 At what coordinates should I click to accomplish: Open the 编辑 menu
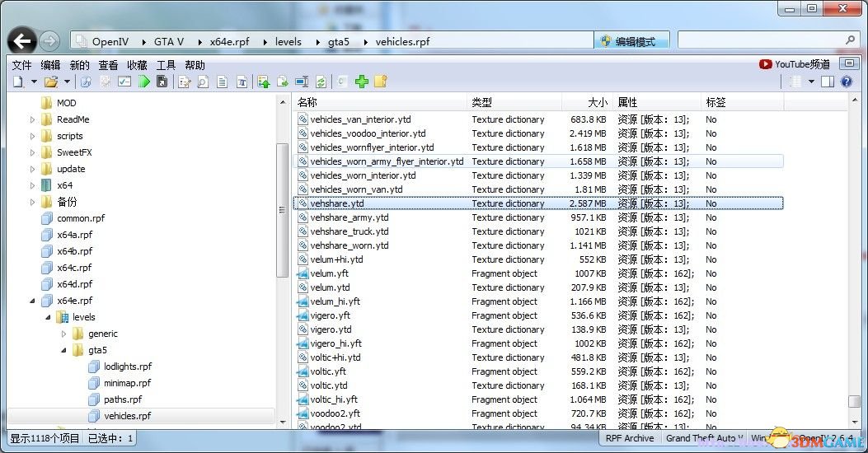coord(51,65)
